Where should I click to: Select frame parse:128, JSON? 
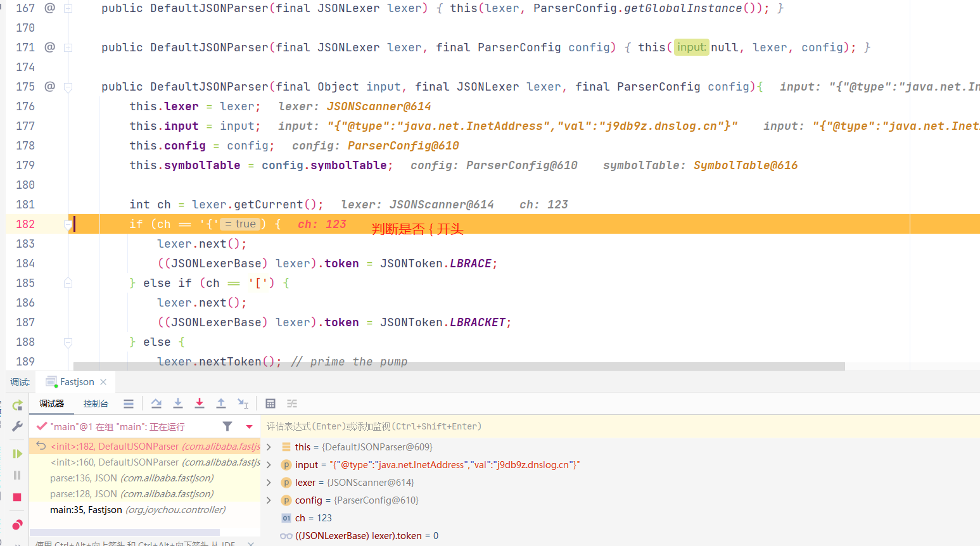click(145, 494)
